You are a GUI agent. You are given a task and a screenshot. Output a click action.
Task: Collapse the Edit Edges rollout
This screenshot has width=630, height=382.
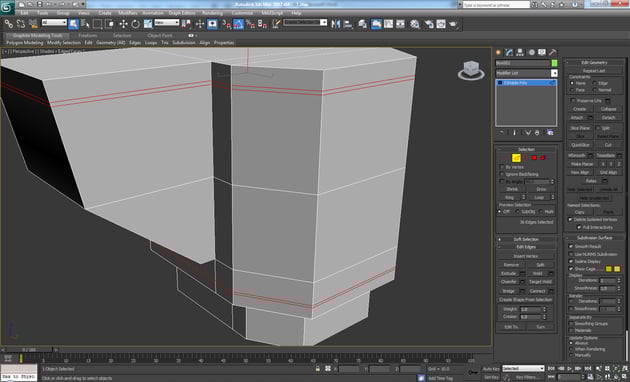(x=526, y=247)
